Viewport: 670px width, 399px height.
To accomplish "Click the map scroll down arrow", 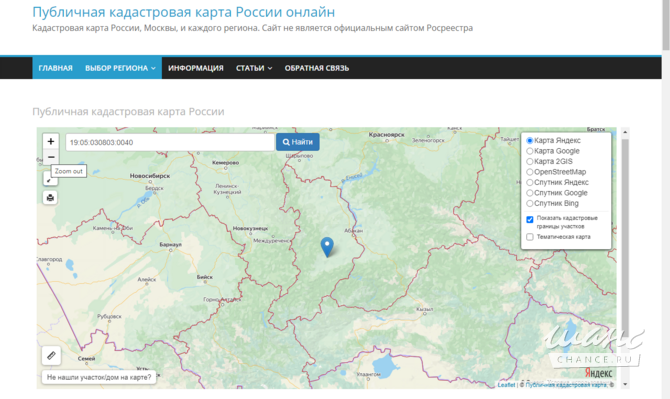I will (625, 384).
